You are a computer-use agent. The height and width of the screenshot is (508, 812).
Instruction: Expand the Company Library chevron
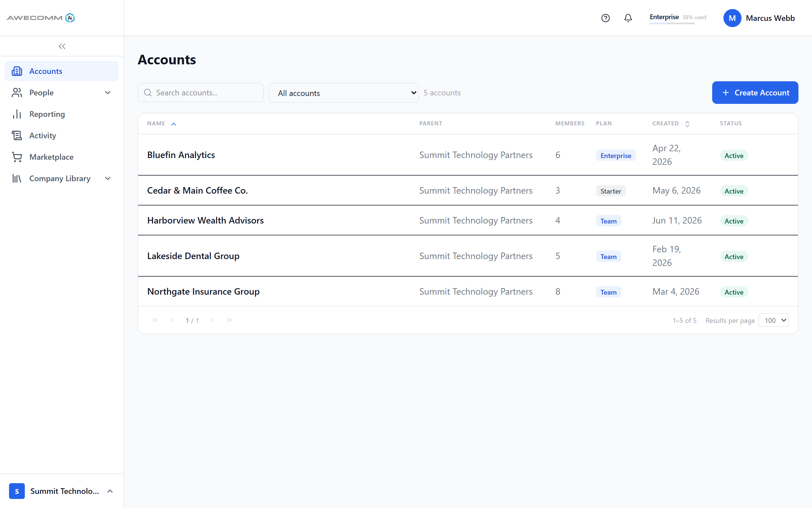pos(108,178)
